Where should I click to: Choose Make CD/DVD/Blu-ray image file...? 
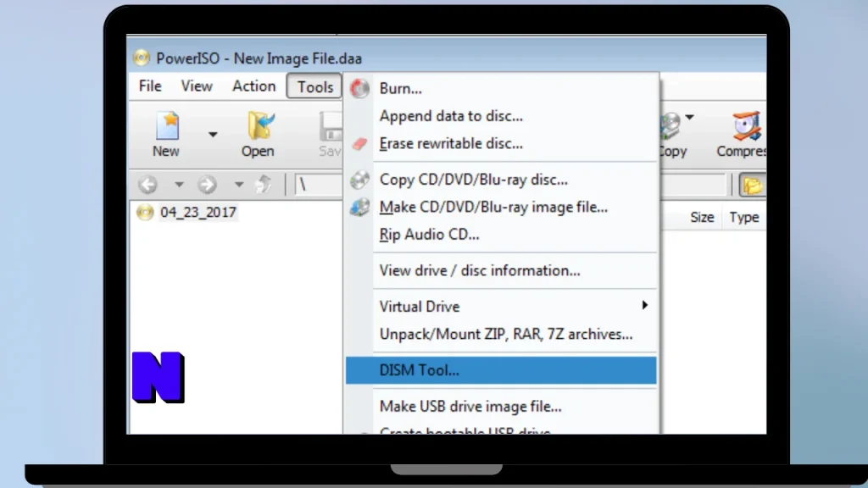click(501, 207)
